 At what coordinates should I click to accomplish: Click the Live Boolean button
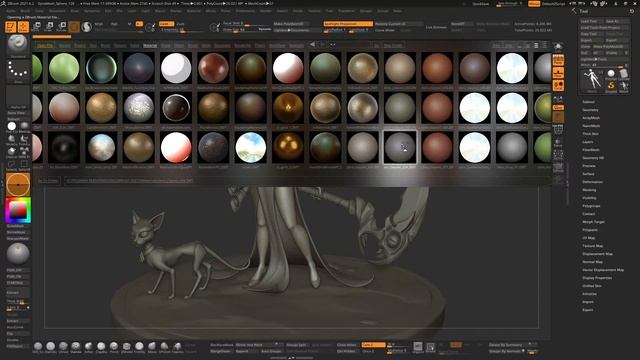click(436, 27)
